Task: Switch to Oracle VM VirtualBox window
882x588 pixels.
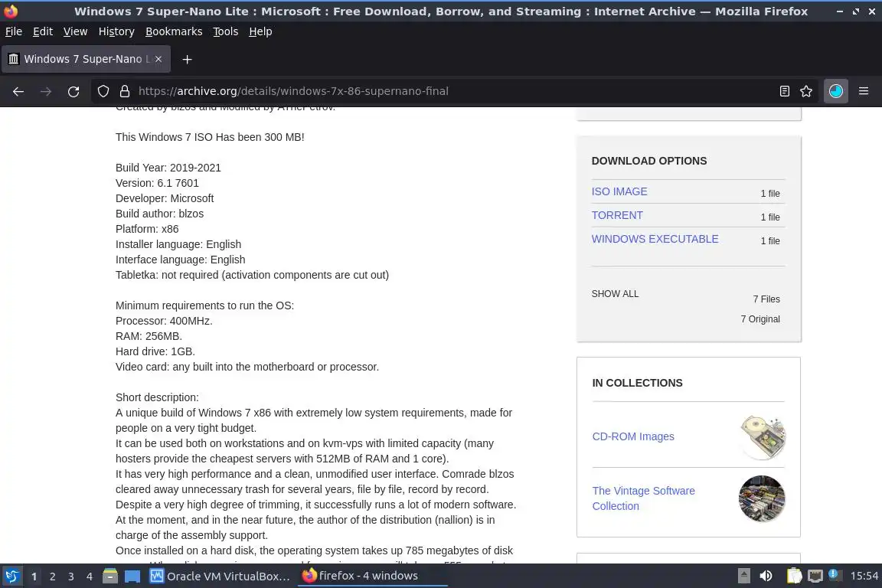Action: coord(220,576)
